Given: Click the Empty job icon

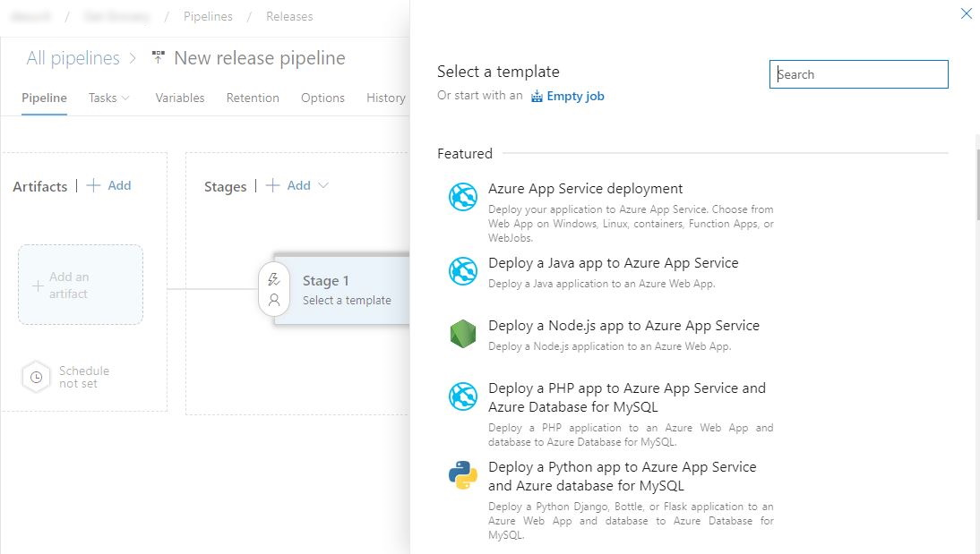Looking at the screenshot, I should (x=537, y=96).
